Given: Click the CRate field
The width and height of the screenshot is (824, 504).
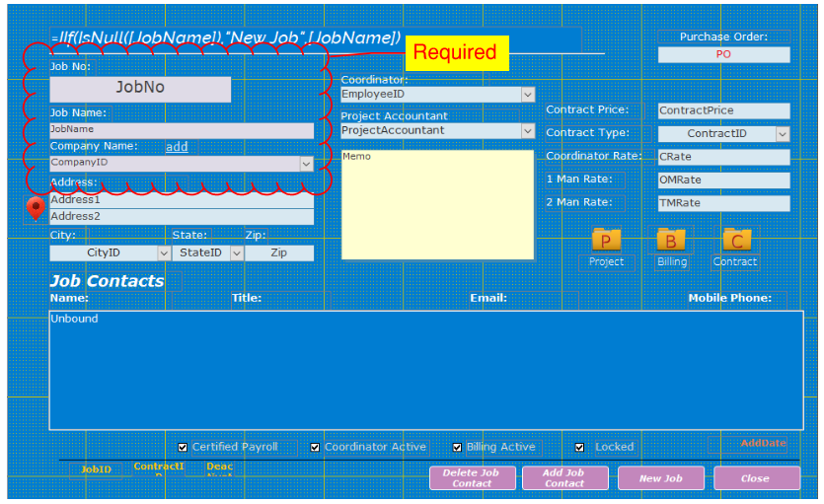Looking at the screenshot, I should 723,157.
